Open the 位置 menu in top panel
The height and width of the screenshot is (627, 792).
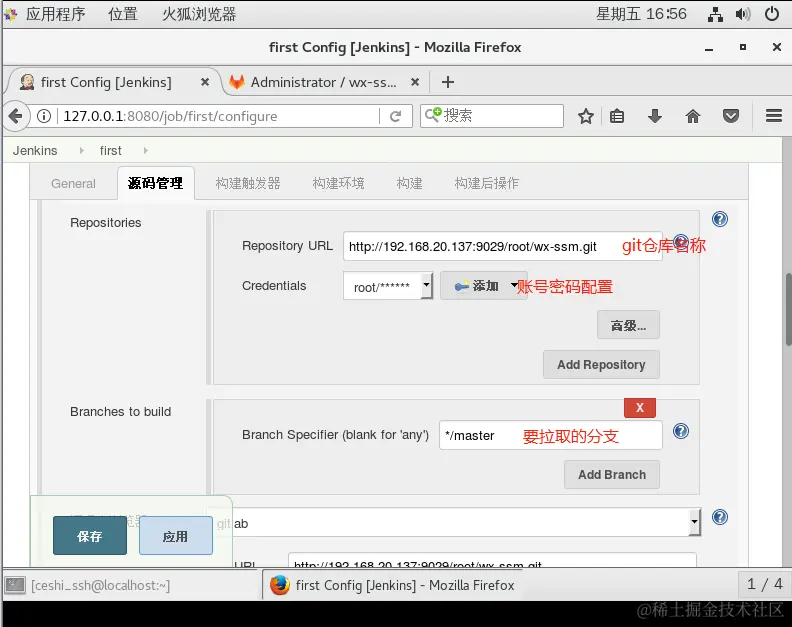(x=123, y=14)
